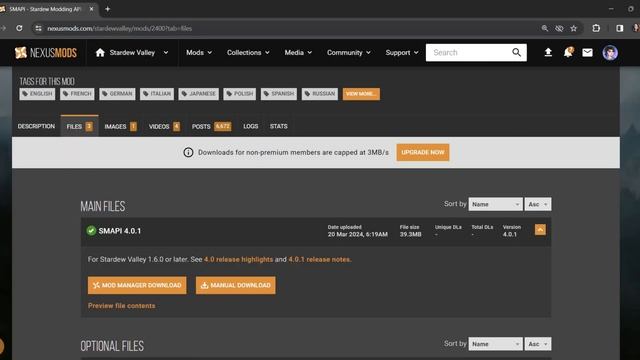The height and width of the screenshot is (360, 640).
Task: Open the user profile avatar
Action: 610,53
